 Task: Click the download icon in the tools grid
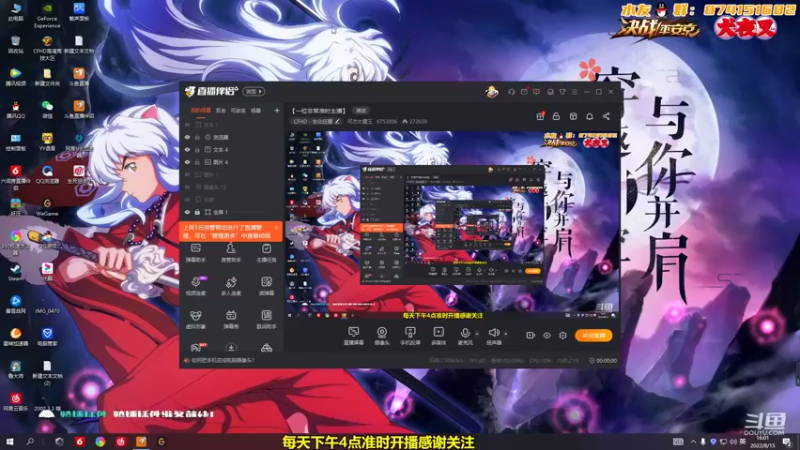pyautogui.click(x=231, y=348)
